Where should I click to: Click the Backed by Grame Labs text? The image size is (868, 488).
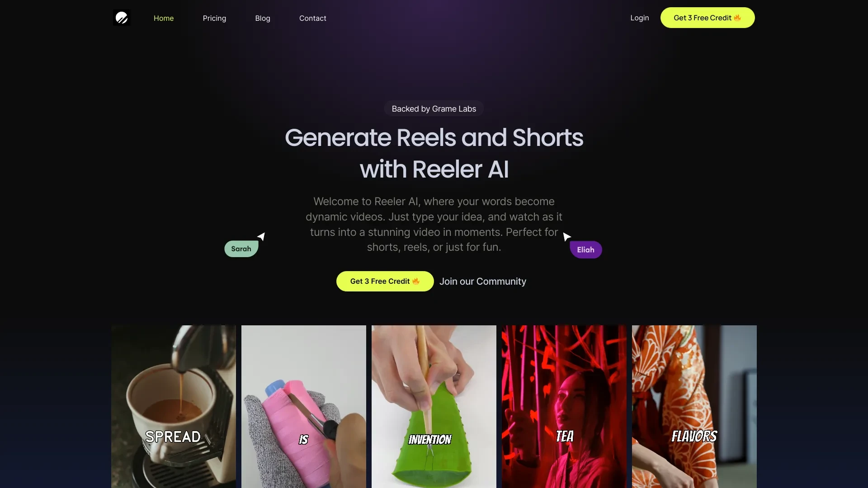[x=434, y=109]
